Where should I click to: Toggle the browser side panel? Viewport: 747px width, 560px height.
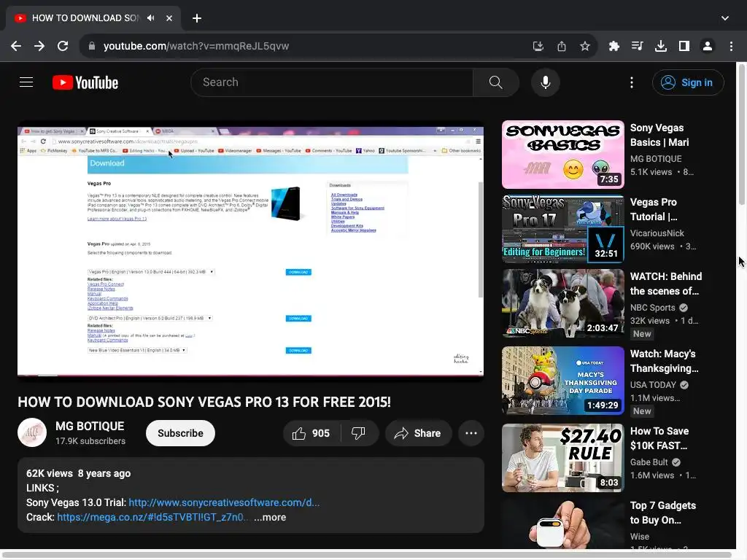click(684, 46)
